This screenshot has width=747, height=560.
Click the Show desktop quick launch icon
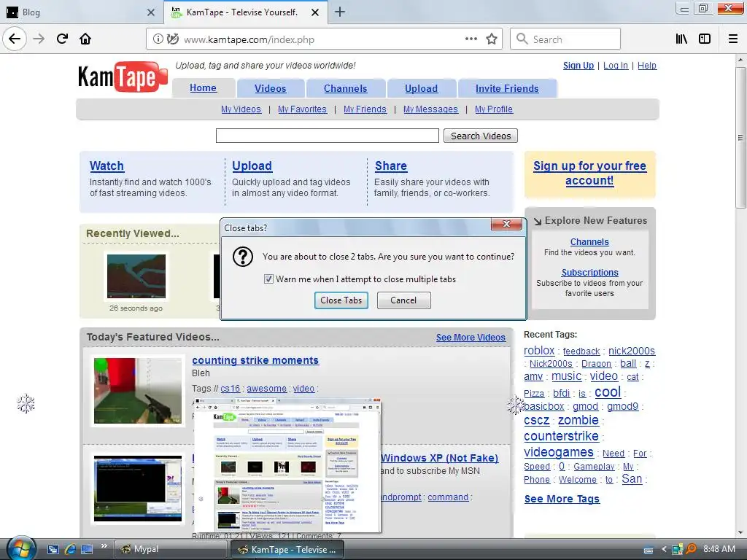(87, 549)
